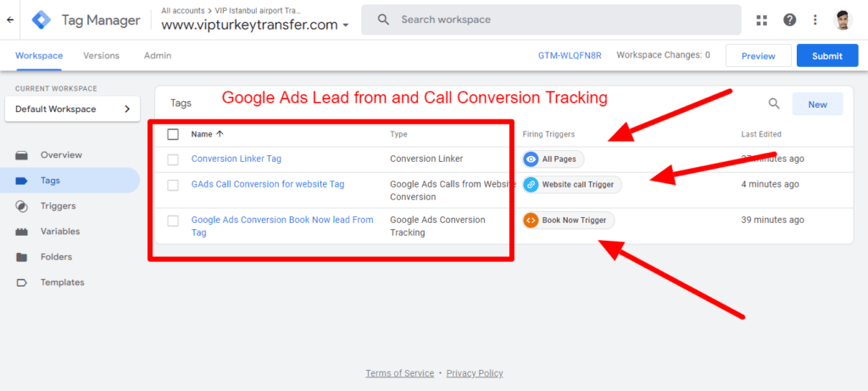Viewport: 868px width, 391px height.
Task: Open the three-dot more options menu
Action: point(815,20)
